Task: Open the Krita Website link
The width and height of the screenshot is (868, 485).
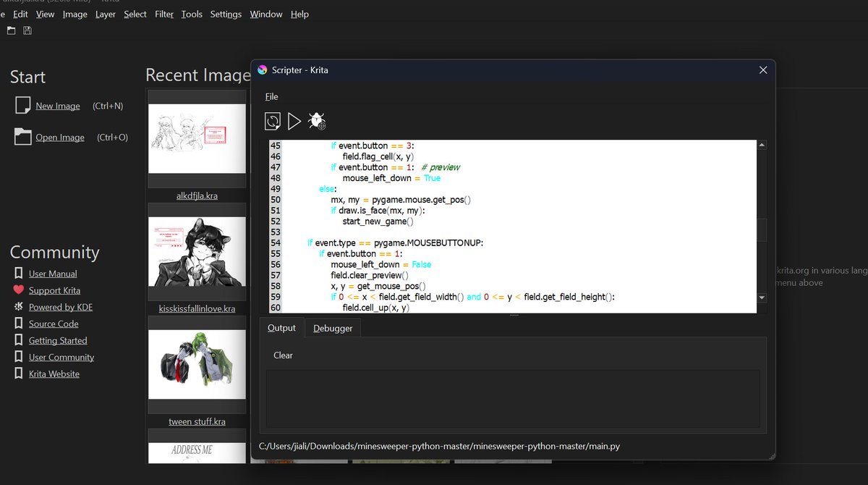Action: pos(54,374)
